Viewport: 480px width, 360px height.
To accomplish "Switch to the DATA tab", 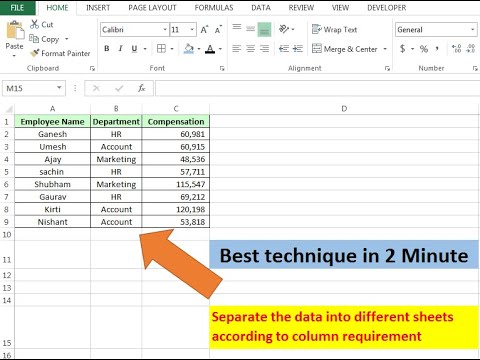I will pyautogui.click(x=261, y=8).
